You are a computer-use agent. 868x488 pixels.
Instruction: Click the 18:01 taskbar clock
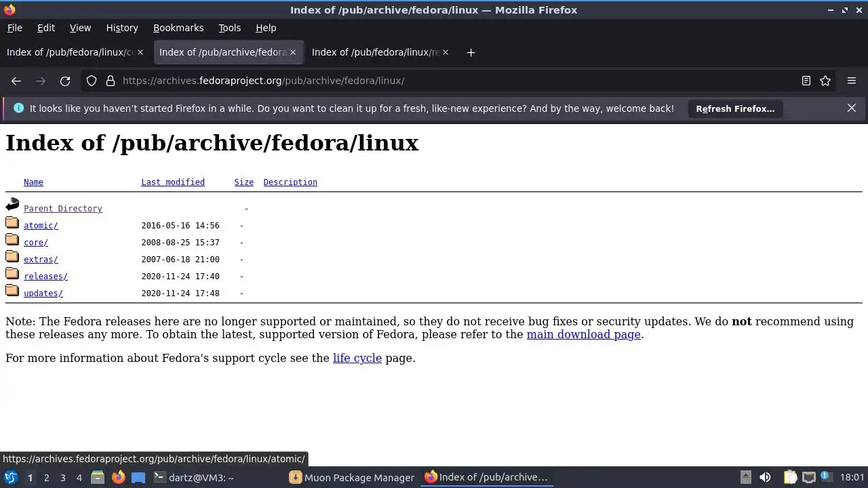point(852,477)
